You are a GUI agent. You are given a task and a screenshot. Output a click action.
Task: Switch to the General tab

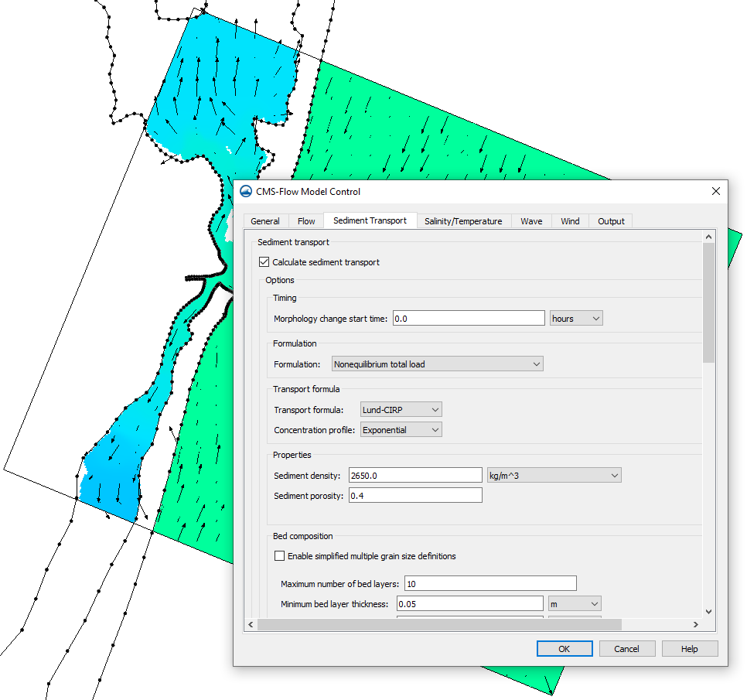point(266,220)
